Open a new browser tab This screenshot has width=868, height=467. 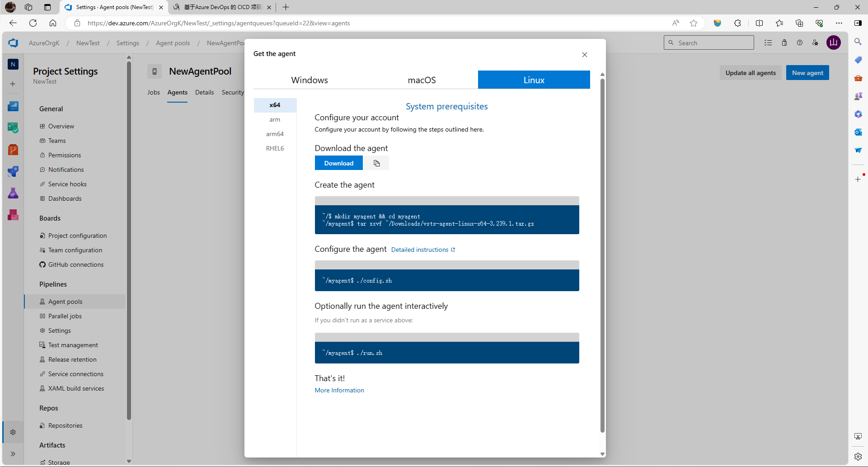[286, 7]
